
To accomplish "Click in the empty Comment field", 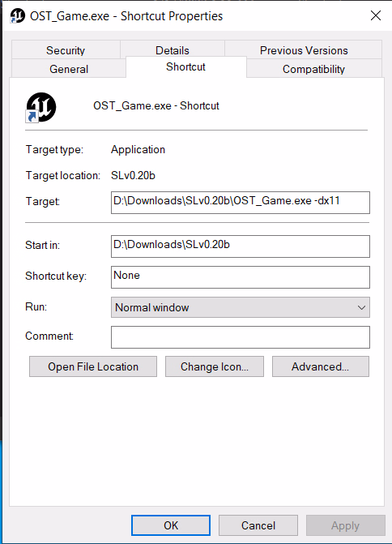I will (x=241, y=337).
